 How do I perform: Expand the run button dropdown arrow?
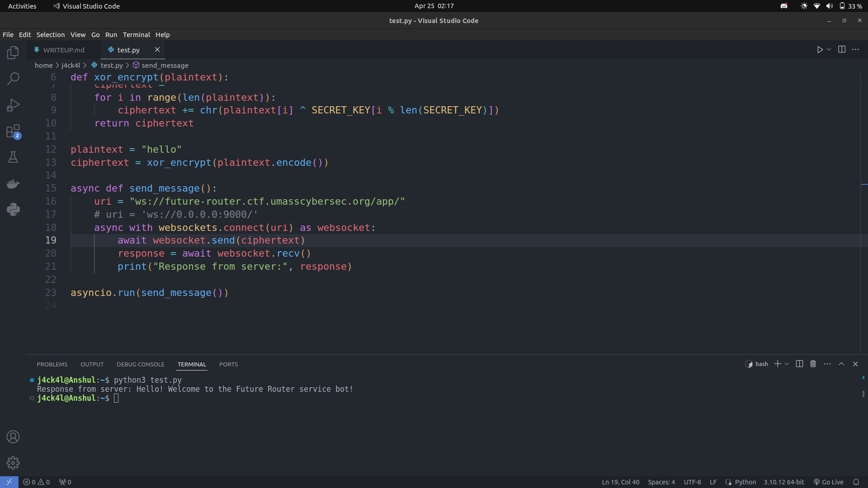tap(829, 50)
